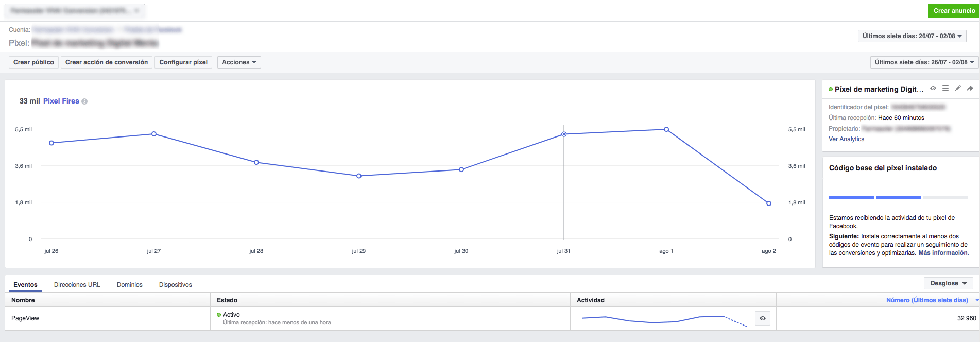The width and height of the screenshot is (980, 342).
Task: Go to the Dispositivos tab
Action: tap(176, 285)
